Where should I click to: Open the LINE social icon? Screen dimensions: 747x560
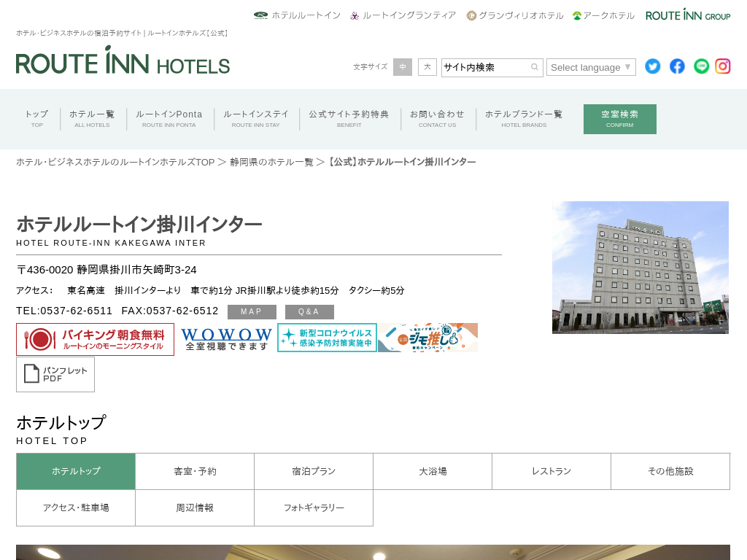(x=701, y=66)
